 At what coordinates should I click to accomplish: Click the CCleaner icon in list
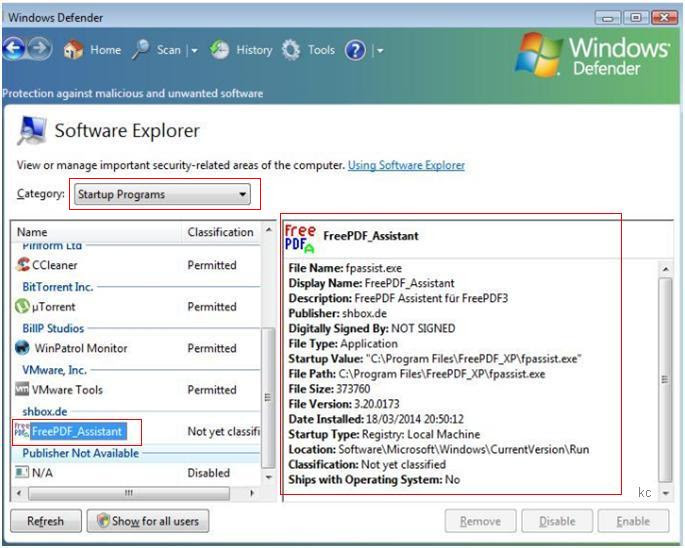coord(23,264)
